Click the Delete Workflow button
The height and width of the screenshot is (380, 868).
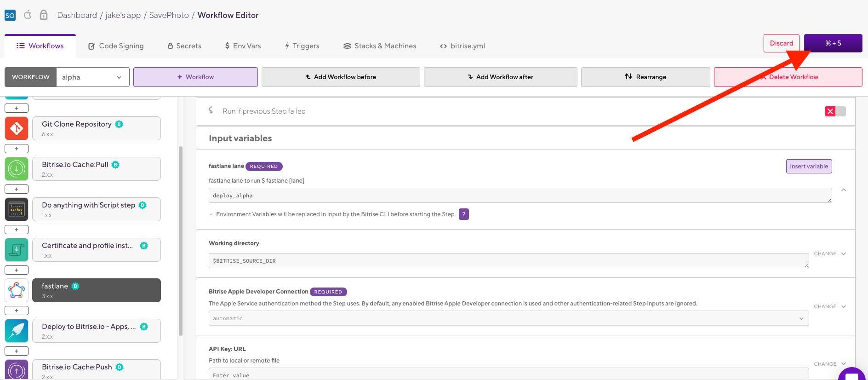(788, 77)
